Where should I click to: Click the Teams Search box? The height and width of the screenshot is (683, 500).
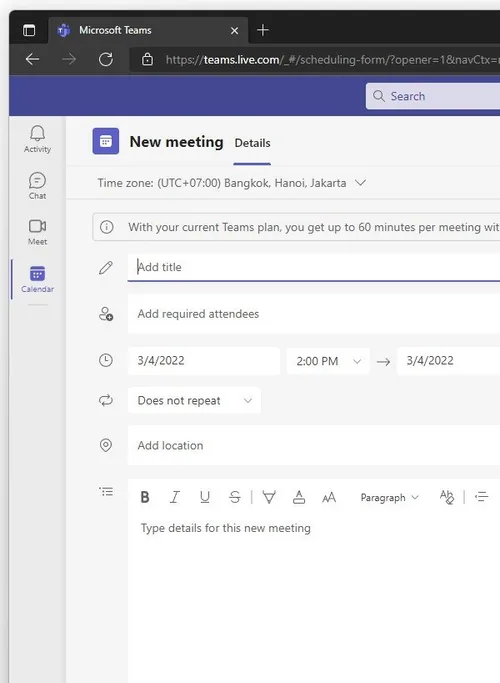(x=433, y=96)
